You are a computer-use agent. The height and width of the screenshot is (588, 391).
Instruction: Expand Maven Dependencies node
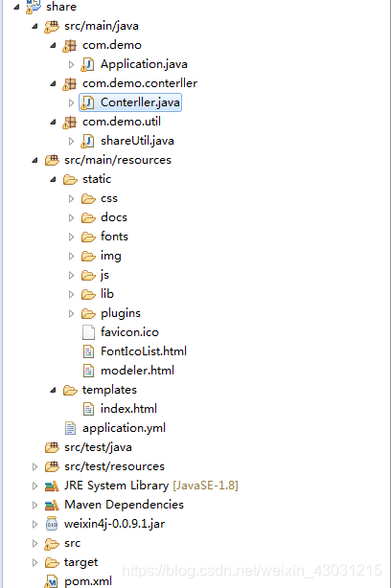click(x=34, y=505)
